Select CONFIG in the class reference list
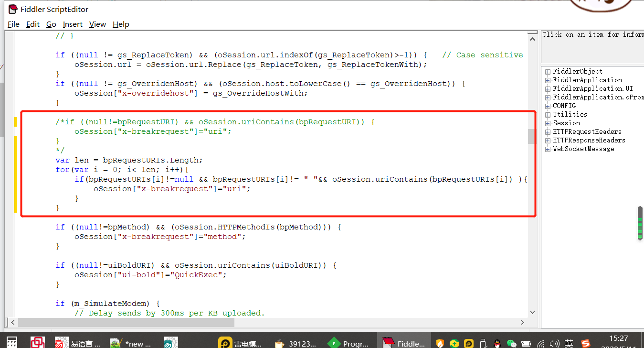Screen dimensions: 644x348 tap(564, 106)
